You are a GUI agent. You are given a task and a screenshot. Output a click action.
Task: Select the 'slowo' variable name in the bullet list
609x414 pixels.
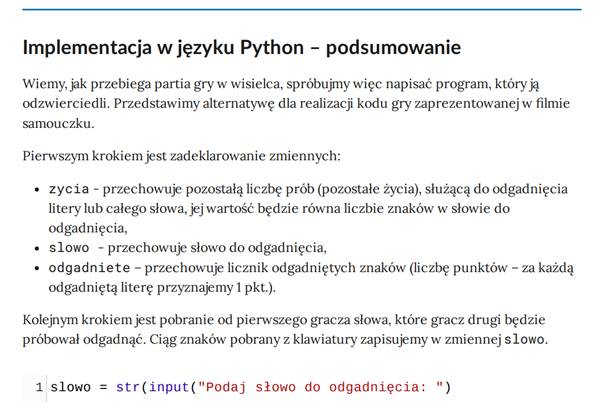[x=69, y=248]
